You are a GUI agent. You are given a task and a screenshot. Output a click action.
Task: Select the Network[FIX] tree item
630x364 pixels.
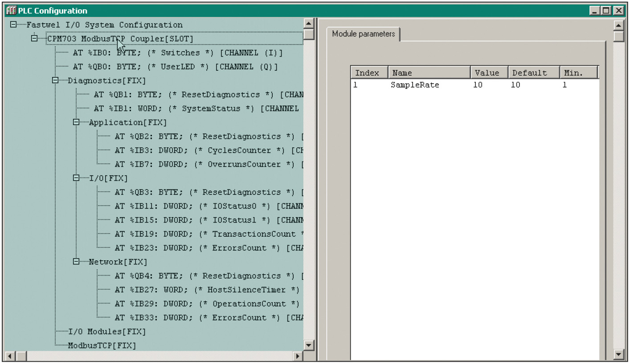coord(118,262)
